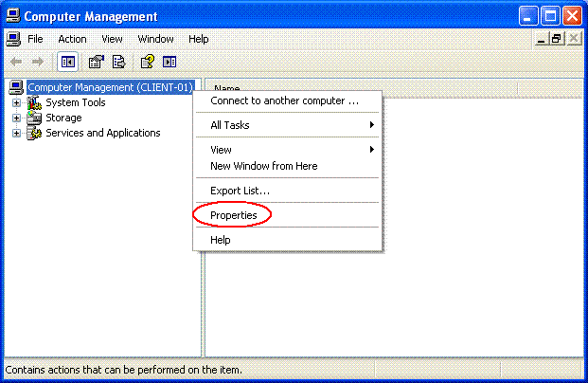The width and height of the screenshot is (588, 383).
Task: Select the System Tools tree item
Action: coord(76,102)
